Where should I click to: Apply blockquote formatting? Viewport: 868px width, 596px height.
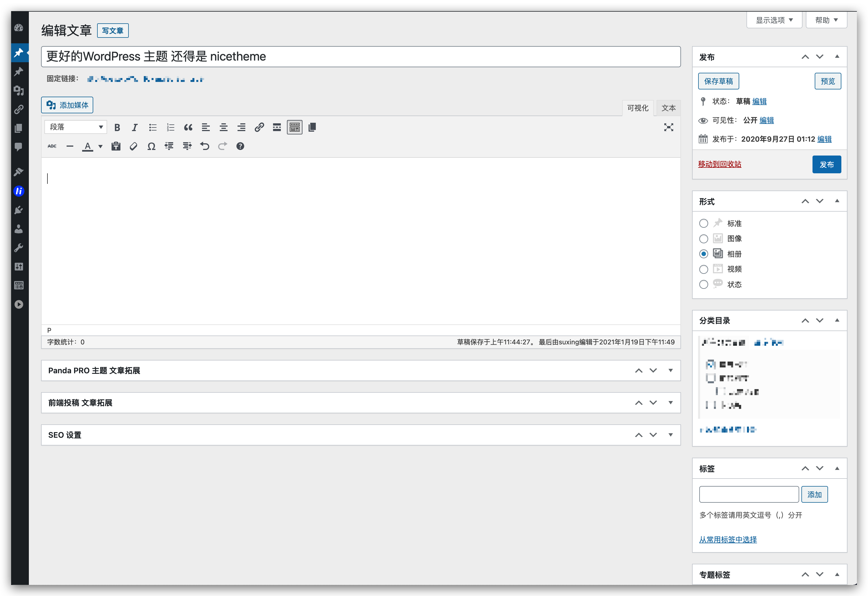(188, 127)
